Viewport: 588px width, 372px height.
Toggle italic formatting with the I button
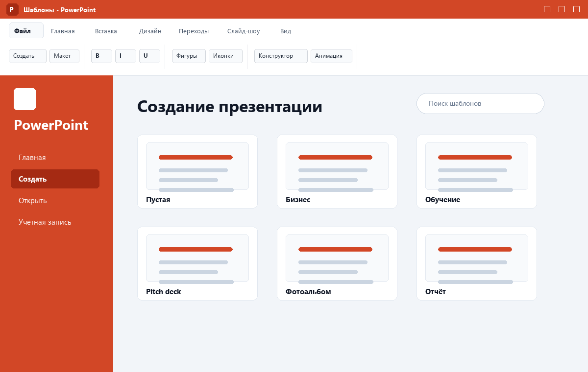click(125, 56)
